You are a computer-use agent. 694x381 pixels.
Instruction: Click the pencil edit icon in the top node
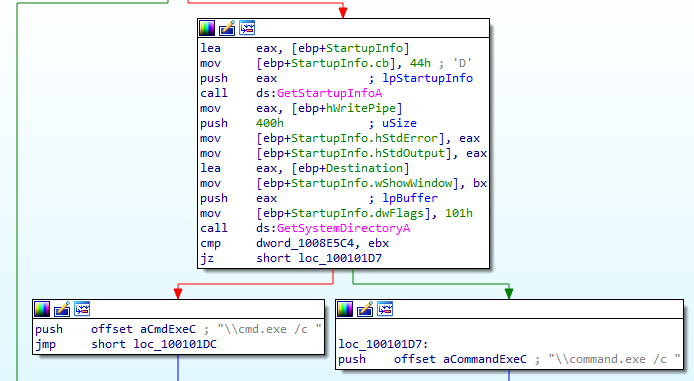(227, 28)
